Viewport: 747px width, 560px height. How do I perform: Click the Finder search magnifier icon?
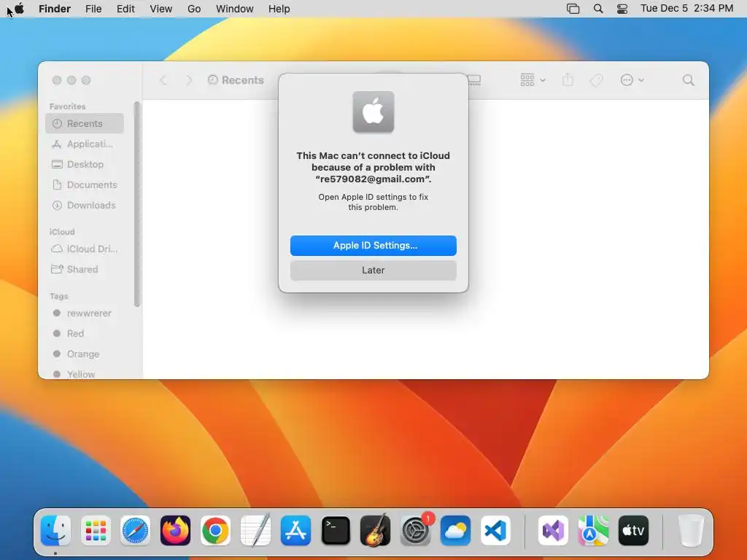(x=688, y=80)
